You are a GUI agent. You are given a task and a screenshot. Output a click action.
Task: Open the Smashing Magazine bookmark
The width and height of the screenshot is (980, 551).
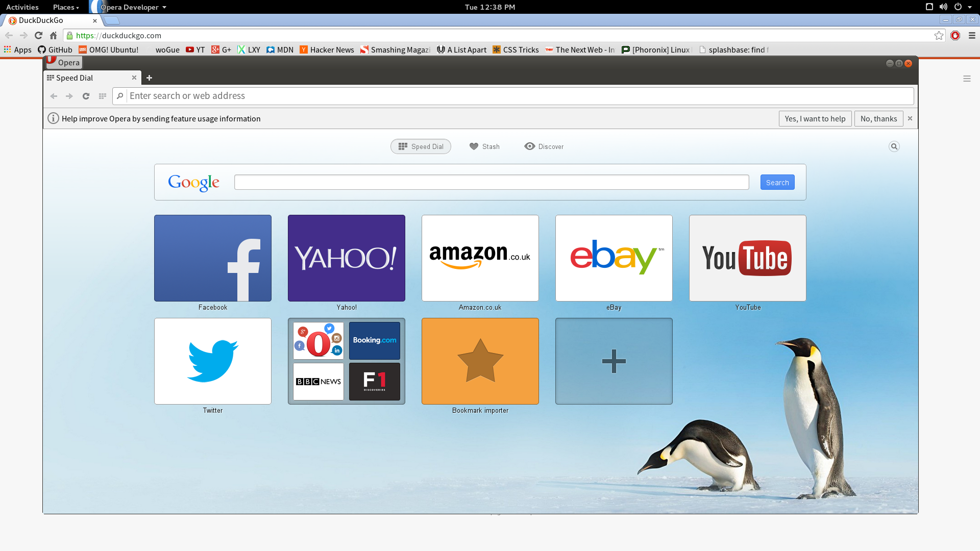point(395,49)
